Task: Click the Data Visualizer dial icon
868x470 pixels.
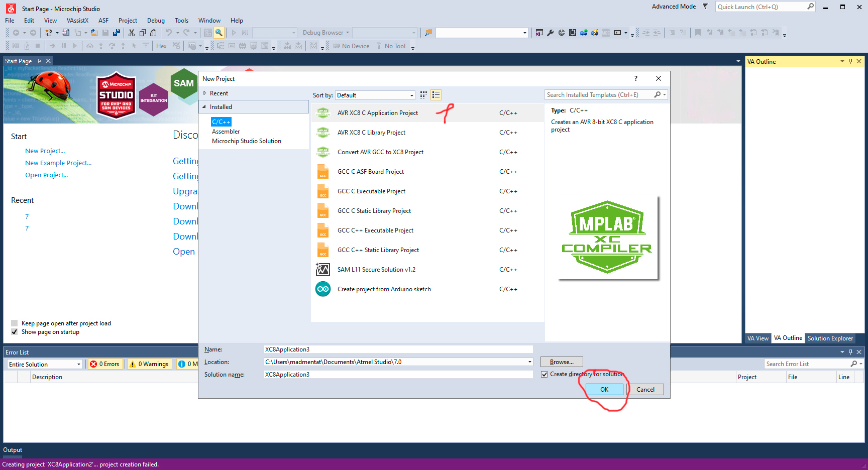Action: 561,33
